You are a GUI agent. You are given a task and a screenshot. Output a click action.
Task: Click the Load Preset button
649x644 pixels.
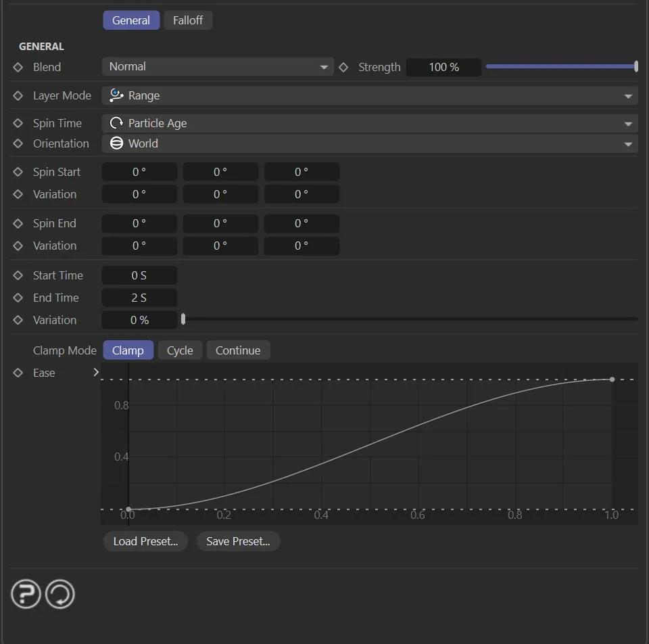tap(145, 541)
